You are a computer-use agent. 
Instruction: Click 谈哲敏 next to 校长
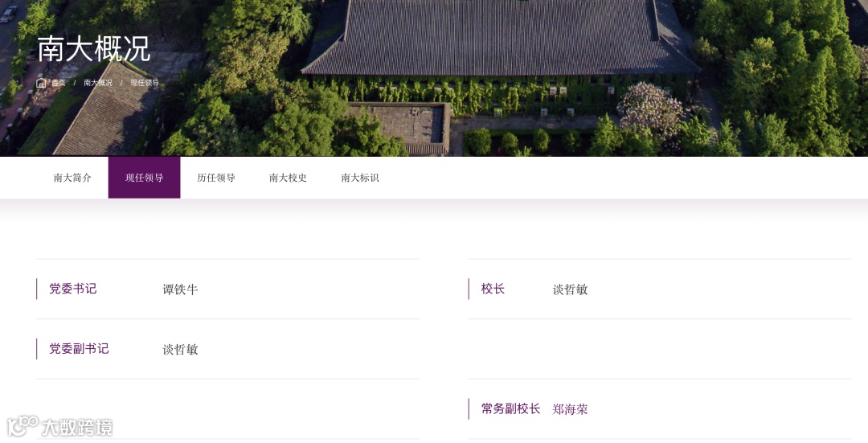[570, 289]
